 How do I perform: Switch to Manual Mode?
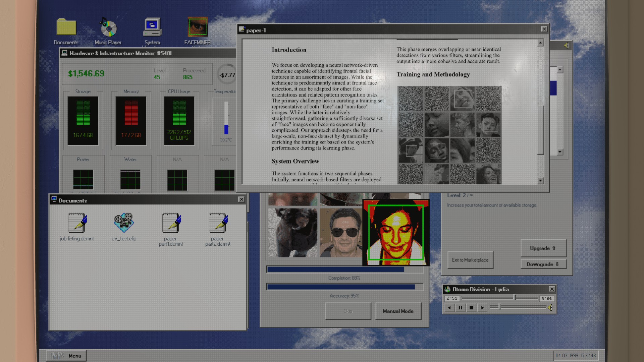tap(398, 311)
